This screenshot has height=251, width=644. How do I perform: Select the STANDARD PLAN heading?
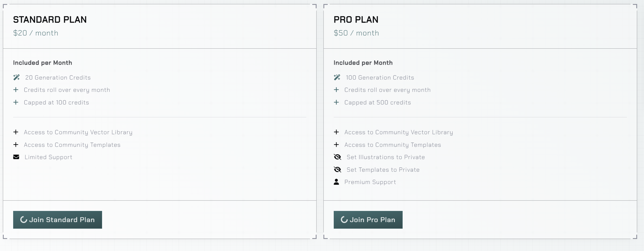pos(50,19)
